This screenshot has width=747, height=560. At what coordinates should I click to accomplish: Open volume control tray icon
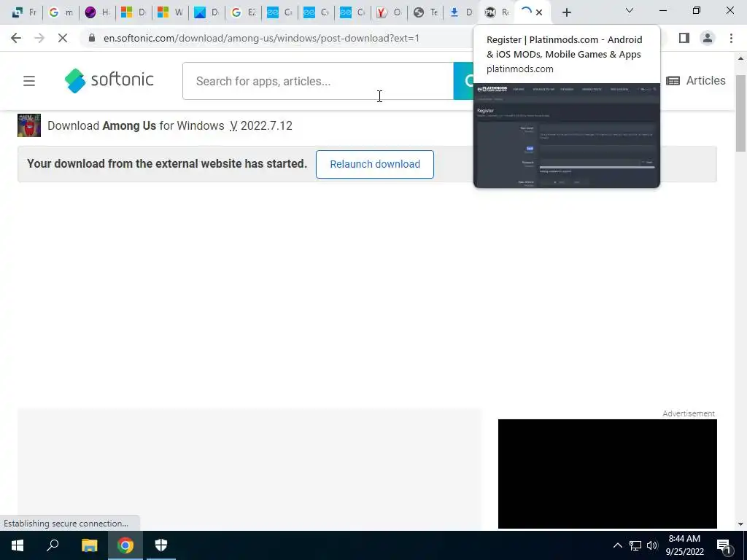652,545
